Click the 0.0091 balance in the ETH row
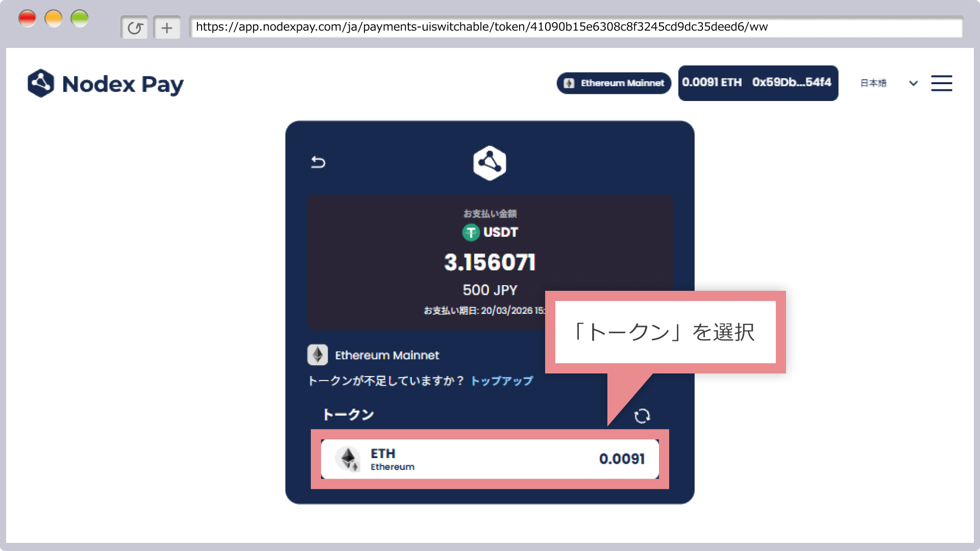The width and height of the screenshot is (980, 551). [622, 459]
